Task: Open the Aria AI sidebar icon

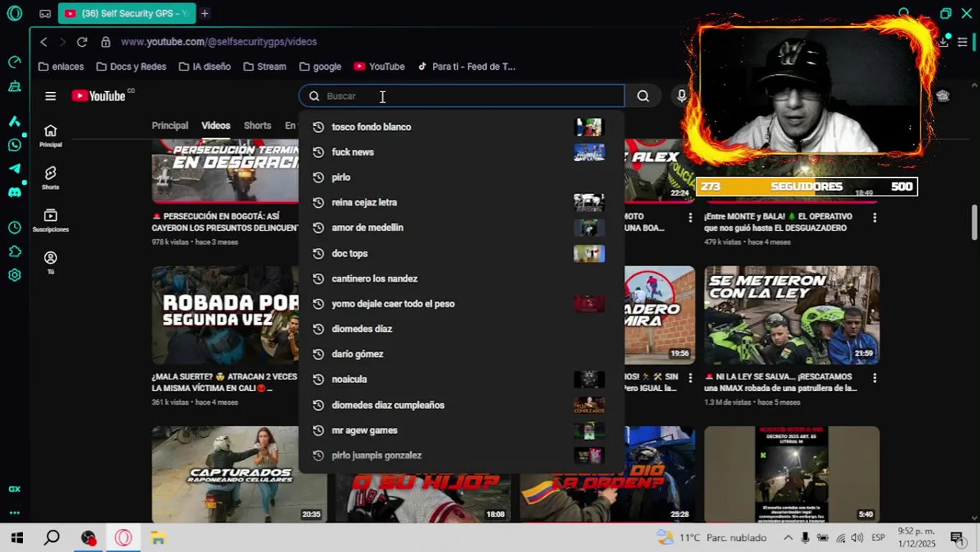Action: point(14,121)
